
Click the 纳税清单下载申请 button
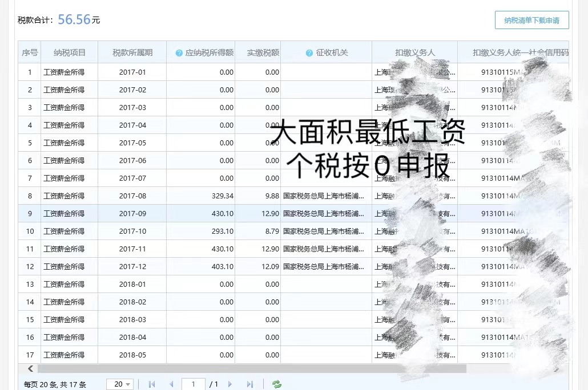pyautogui.click(x=531, y=20)
